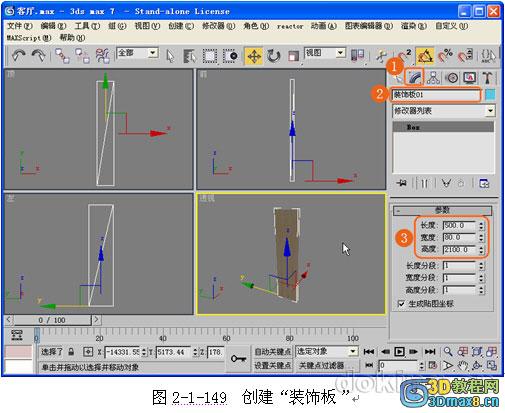This screenshot has width=505, height=413.
Task: Open the reactor menu
Action: pyautogui.click(x=290, y=26)
